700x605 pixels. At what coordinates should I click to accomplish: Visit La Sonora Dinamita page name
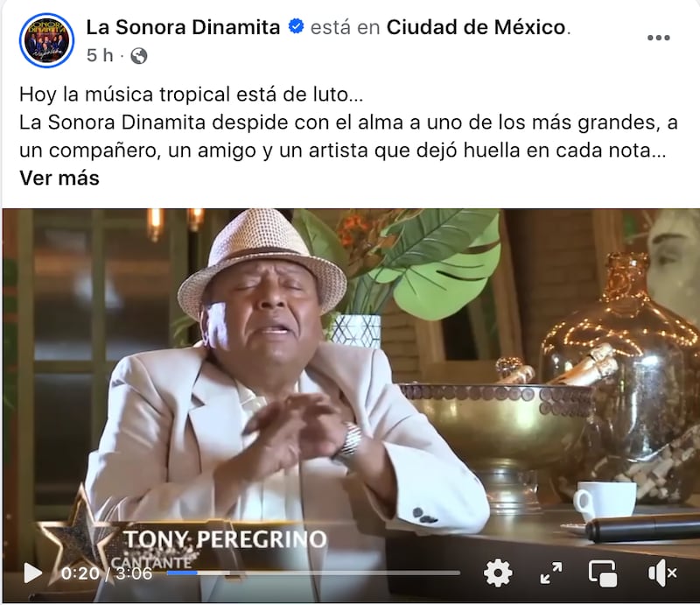tap(183, 27)
